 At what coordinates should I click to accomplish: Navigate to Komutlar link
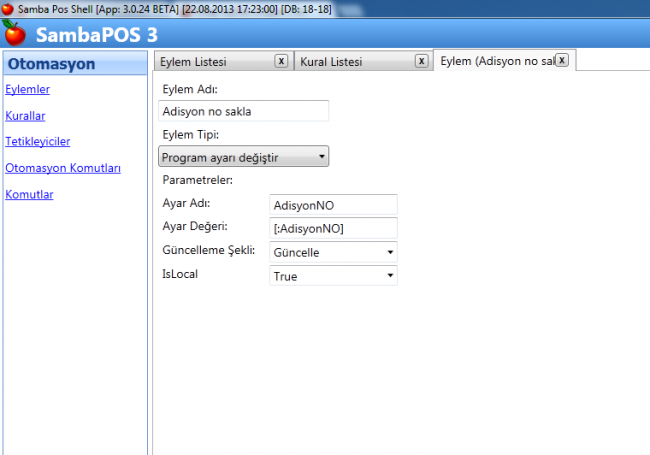[x=29, y=194]
